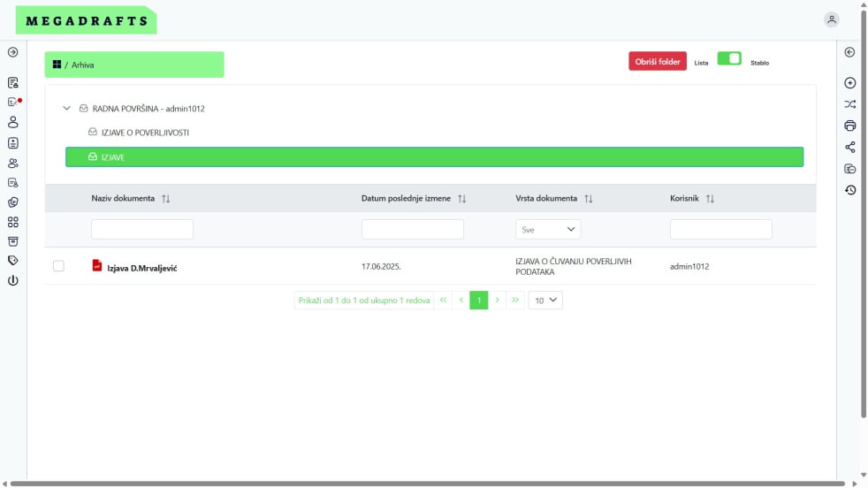Image resolution: width=868 pixels, height=488 pixels.
Task: Open the archive box icon in left sidebar
Action: [x=13, y=241]
